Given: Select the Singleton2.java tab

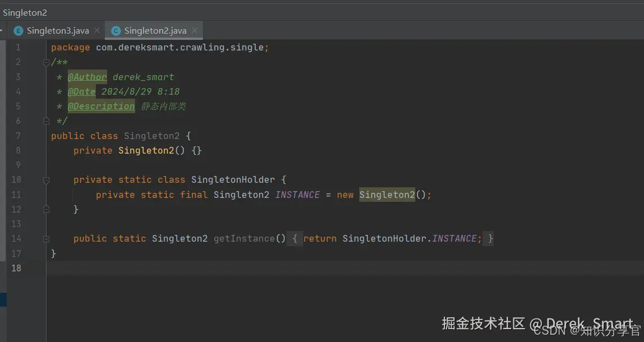Looking at the screenshot, I should coord(155,30).
